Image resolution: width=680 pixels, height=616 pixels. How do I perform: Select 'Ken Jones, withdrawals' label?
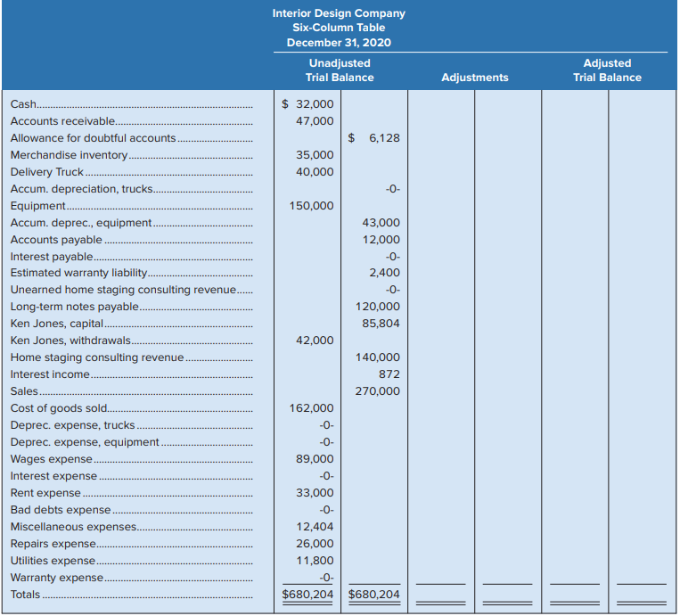point(70,341)
